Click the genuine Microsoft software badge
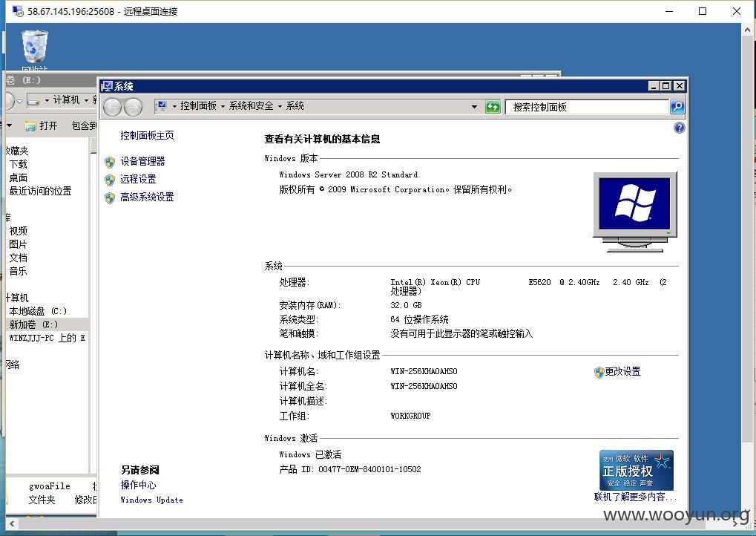 pyautogui.click(x=636, y=471)
